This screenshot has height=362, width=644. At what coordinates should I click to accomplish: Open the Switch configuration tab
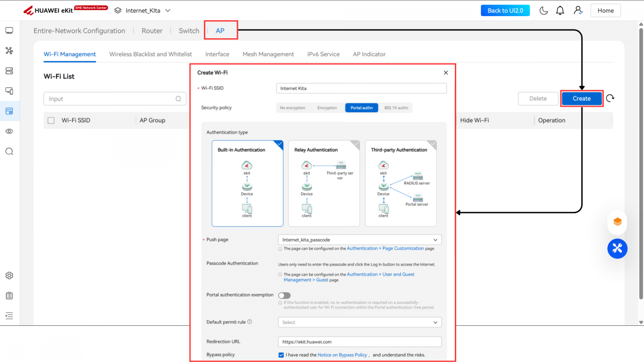pos(189,31)
